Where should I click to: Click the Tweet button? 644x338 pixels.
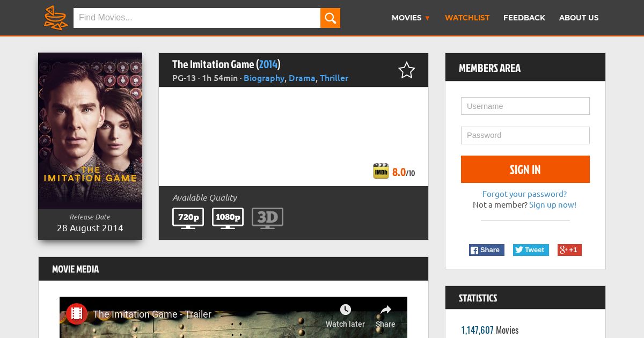(x=531, y=250)
